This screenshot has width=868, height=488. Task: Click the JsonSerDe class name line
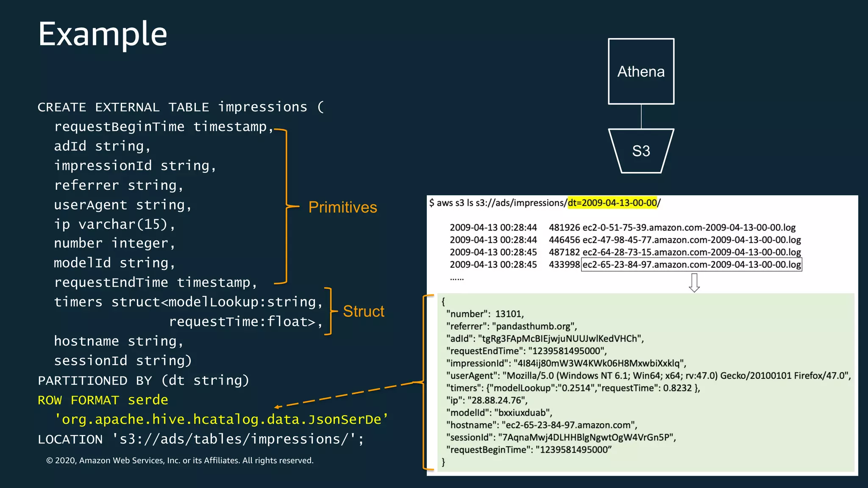pos(221,419)
